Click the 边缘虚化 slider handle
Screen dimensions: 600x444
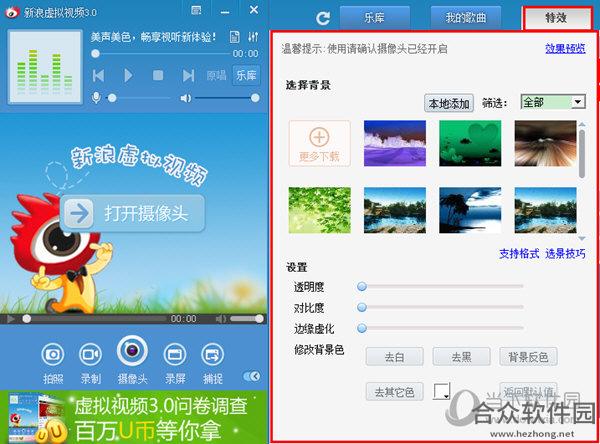click(362, 328)
